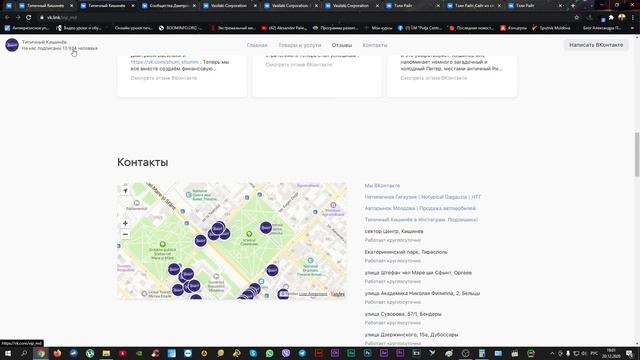This screenshot has width=640, height=360.
Task: Click the map geolocation arrow icon
Action: tap(125, 191)
